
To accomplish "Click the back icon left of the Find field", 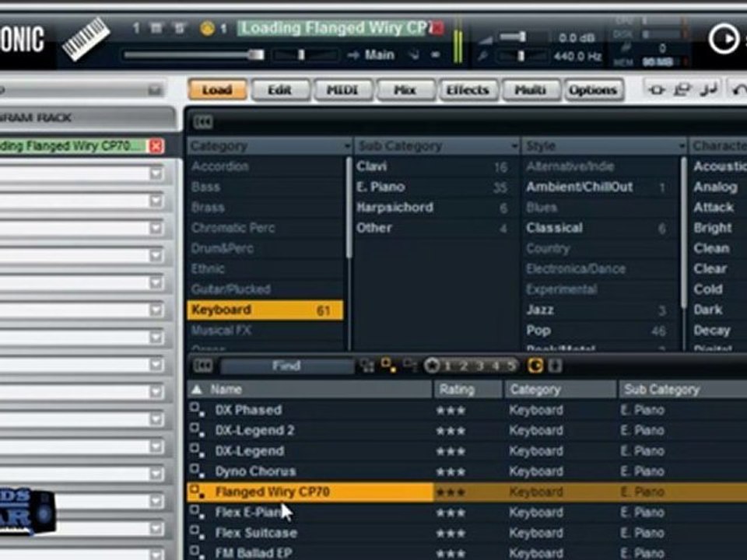I will [203, 366].
